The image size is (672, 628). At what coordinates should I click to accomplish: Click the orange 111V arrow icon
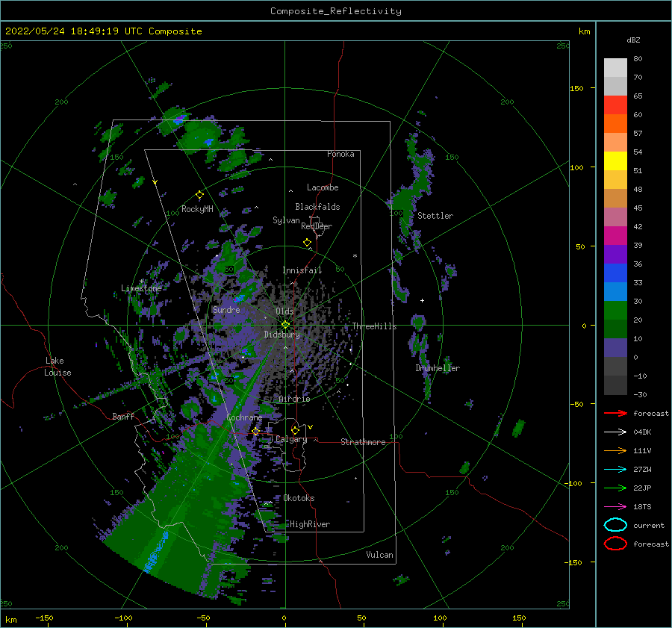pyautogui.click(x=615, y=450)
